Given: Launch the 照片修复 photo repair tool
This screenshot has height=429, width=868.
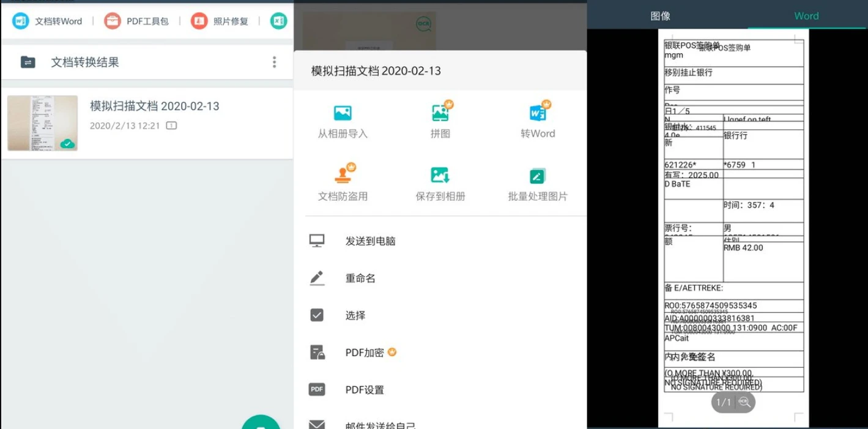Looking at the screenshot, I should [x=219, y=20].
